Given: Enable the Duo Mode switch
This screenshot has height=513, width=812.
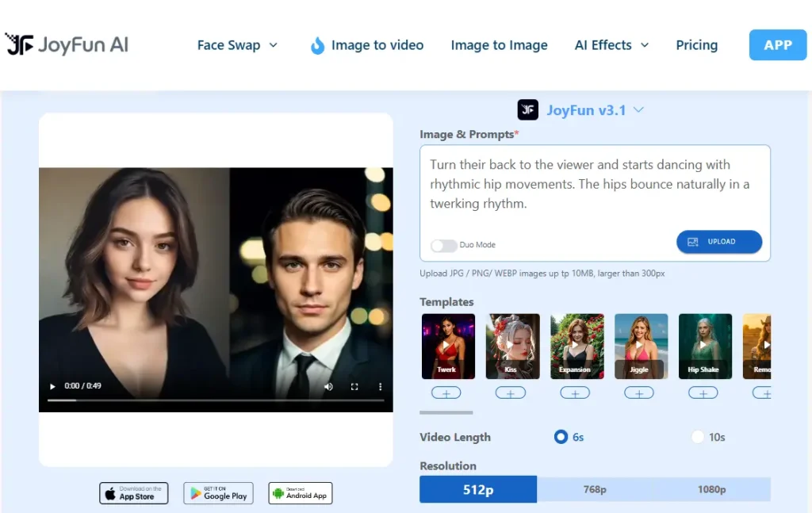Looking at the screenshot, I should tap(443, 245).
